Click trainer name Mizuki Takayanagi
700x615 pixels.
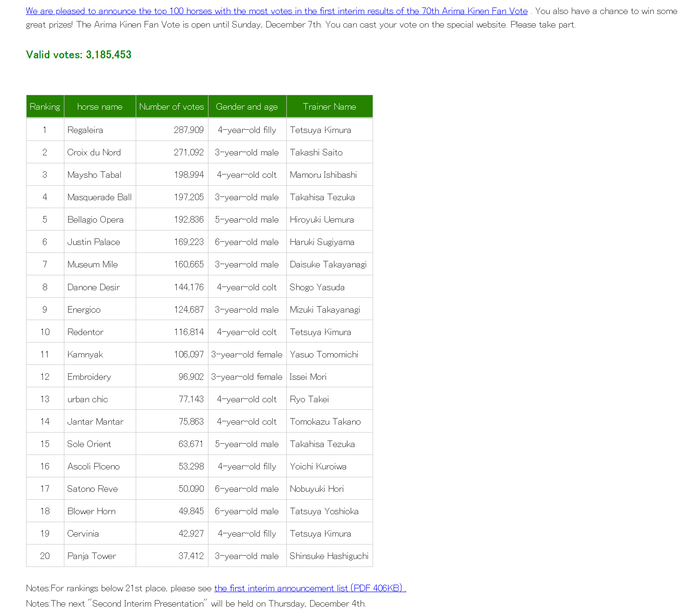325,309
